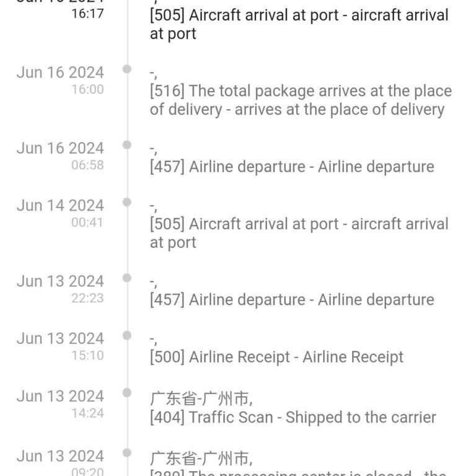Open the [505] Aircraft arrival status at 00:41

coord(299,233)
